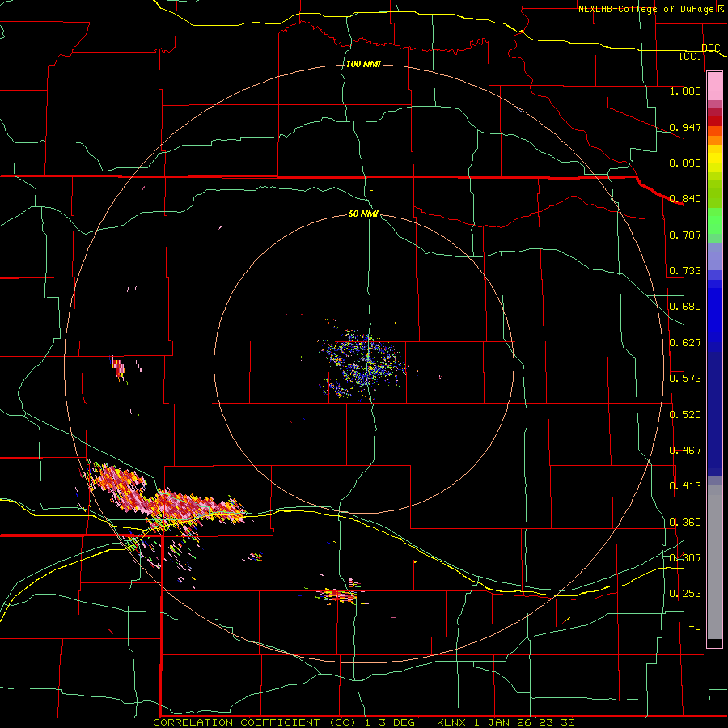Click the bright green segment of the color bar
Screen dimensions: 728x728
pos(714,221)
